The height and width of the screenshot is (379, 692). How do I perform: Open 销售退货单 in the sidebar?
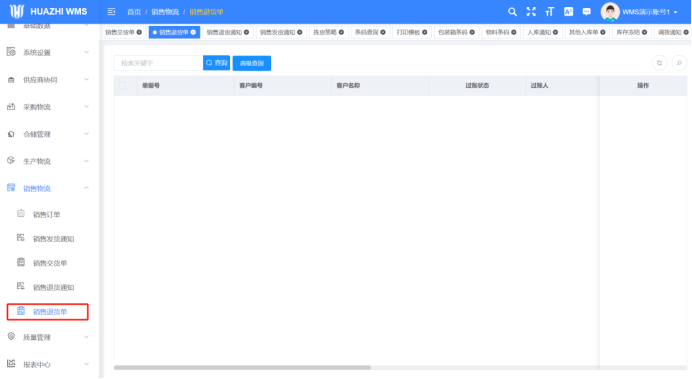click(48, 311)
